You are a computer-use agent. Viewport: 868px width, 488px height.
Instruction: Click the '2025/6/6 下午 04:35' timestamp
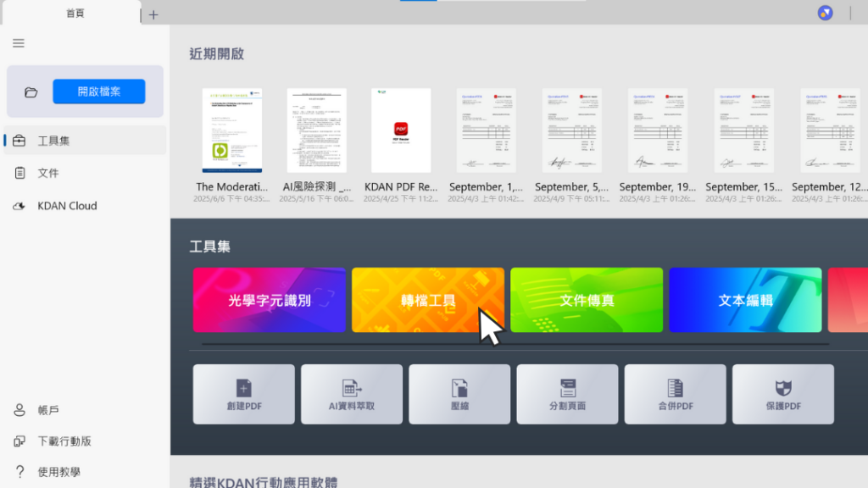(231, 198)
